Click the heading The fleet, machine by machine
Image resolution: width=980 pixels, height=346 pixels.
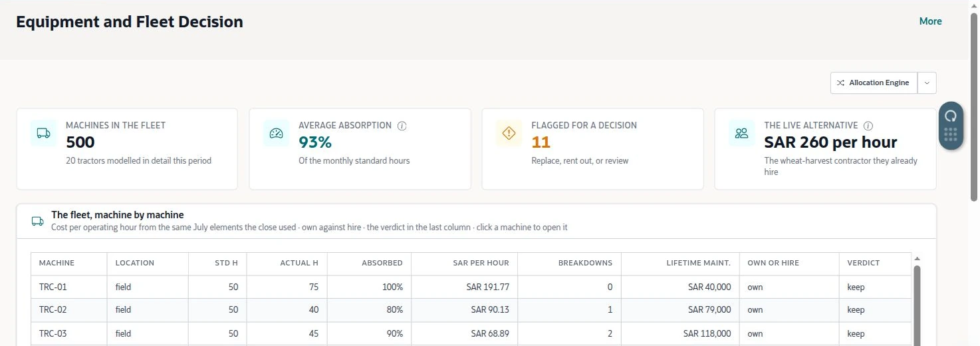pos(118,215)
